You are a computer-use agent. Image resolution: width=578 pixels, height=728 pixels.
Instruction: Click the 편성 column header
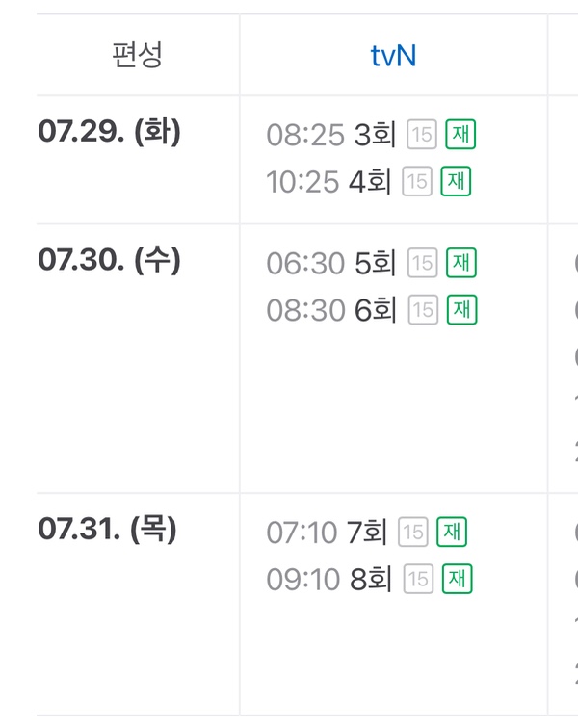[x=137, y=55]
